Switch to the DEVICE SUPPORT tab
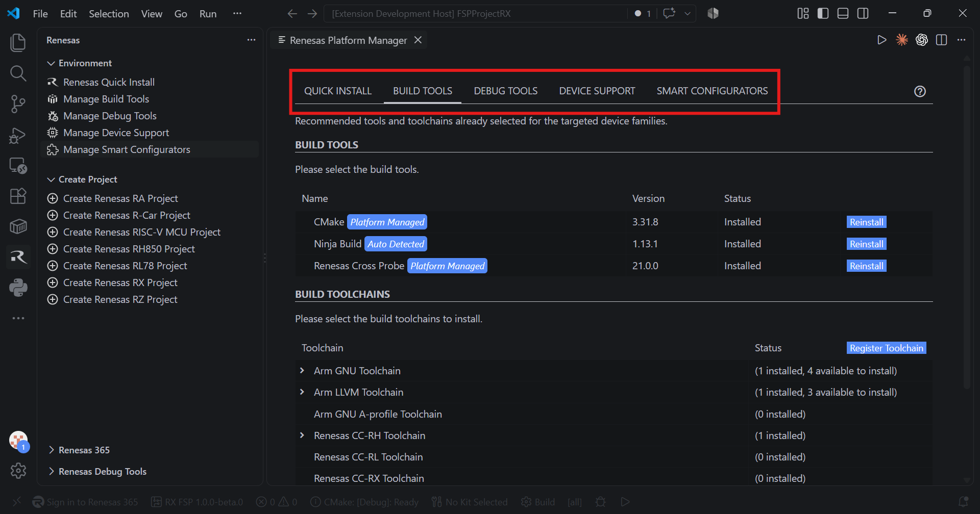 (x=597, y=91)
